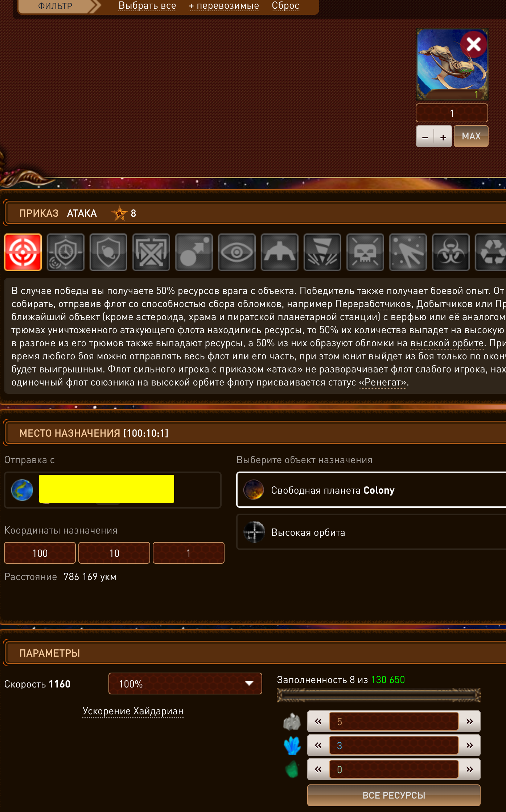Screen dimensions: 506x812
Task: Decrease crystal amount with left arrows
Action: click(x=318, y=745)
